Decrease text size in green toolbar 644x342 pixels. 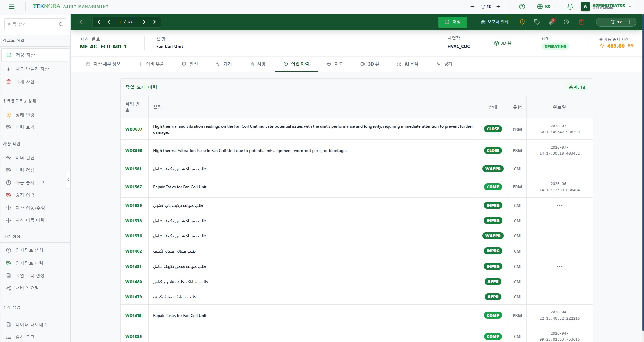coord(603,22)
